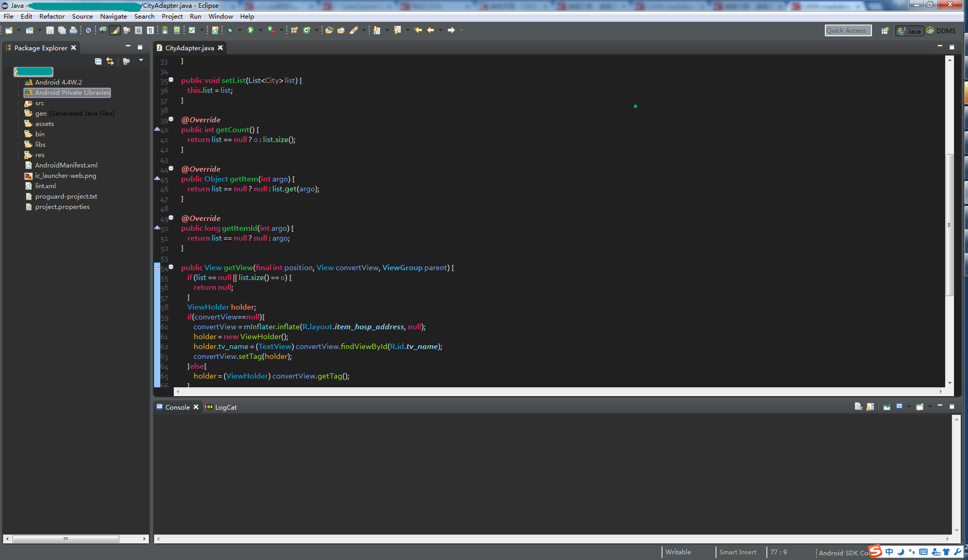Open the Run dropdown arrow

(260, 30)
